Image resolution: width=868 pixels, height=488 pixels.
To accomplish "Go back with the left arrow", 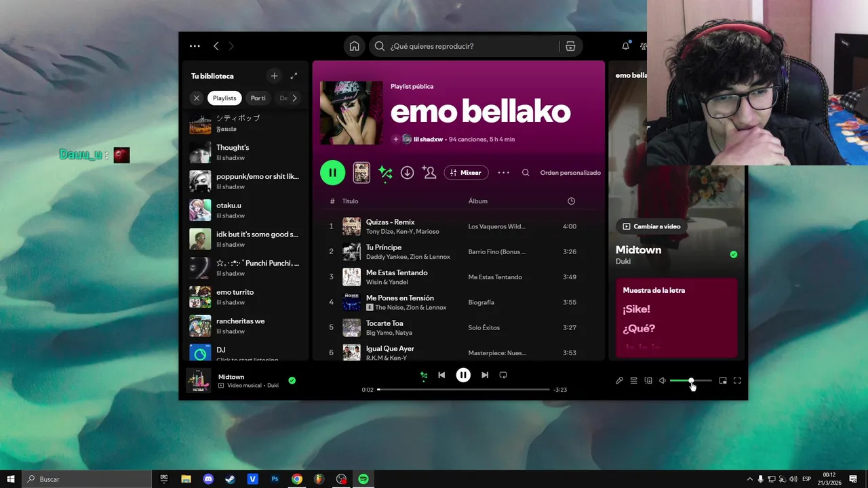I will click(x=216, y=46).
